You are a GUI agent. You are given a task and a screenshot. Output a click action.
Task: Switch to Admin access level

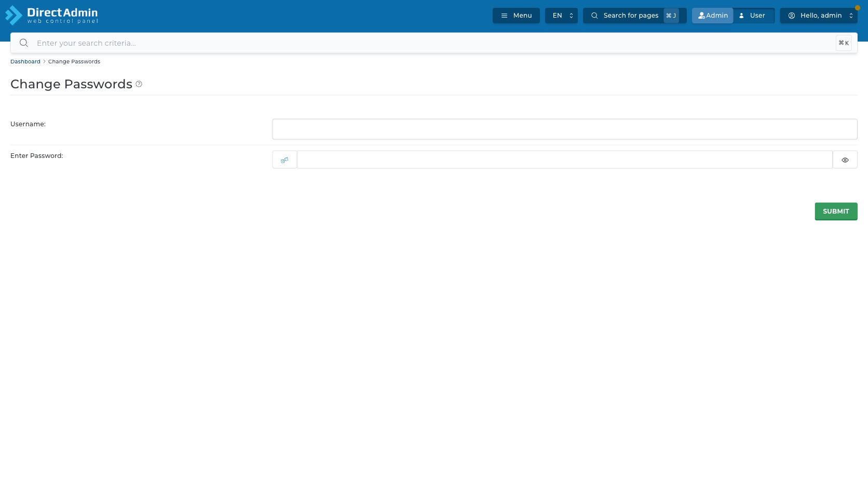(x=712, y=16)
